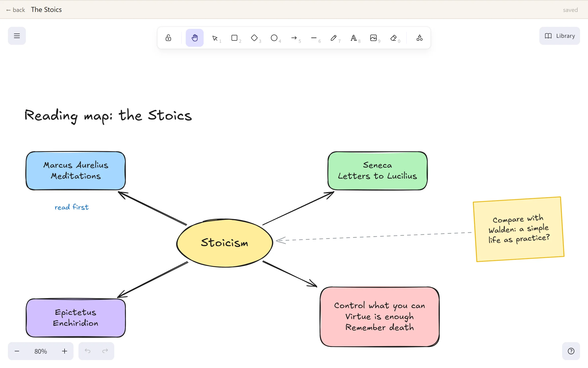Click the "The Stoics" document title
This screenshot has width=588, height=368.
[46, 10]
